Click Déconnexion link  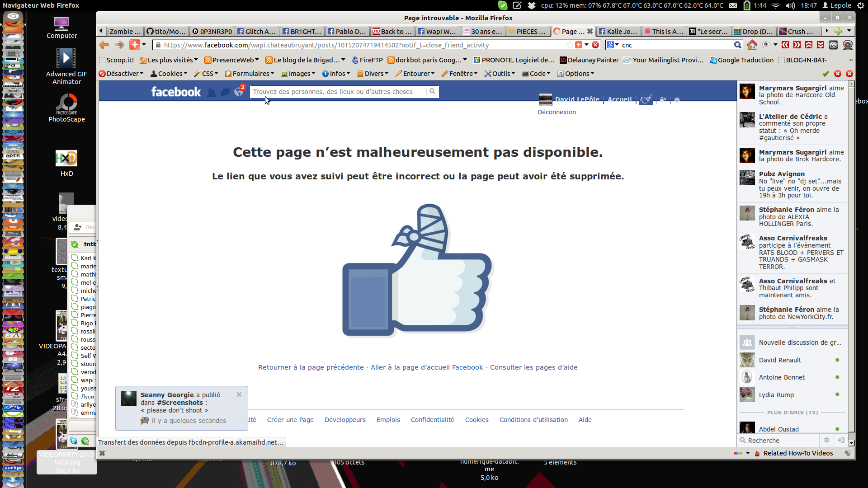[x=557, y=112]
